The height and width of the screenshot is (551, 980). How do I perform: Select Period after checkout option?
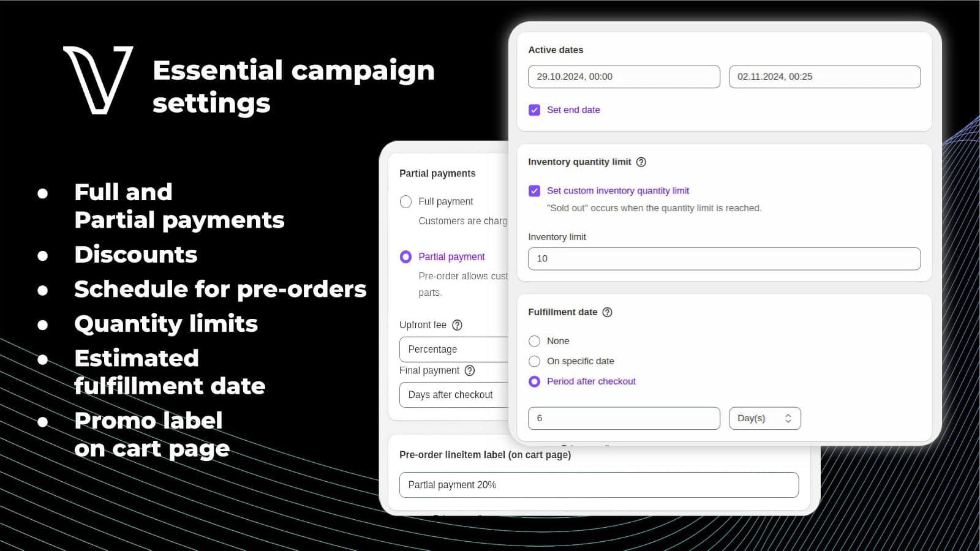pos(534,381)
